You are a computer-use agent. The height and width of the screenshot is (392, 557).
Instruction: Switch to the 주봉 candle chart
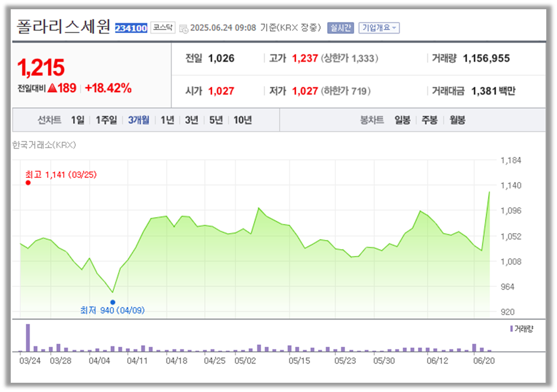pyautogui.click(x=430, y=120)
